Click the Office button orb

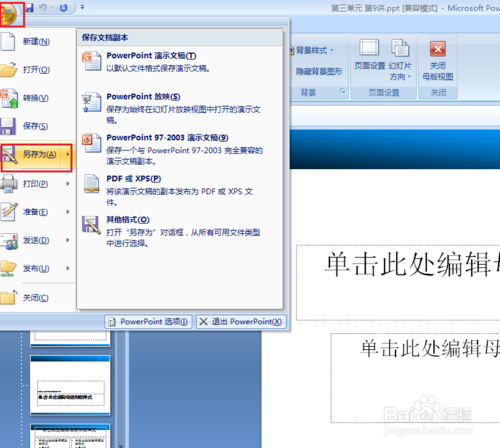(x=9, y=14)
